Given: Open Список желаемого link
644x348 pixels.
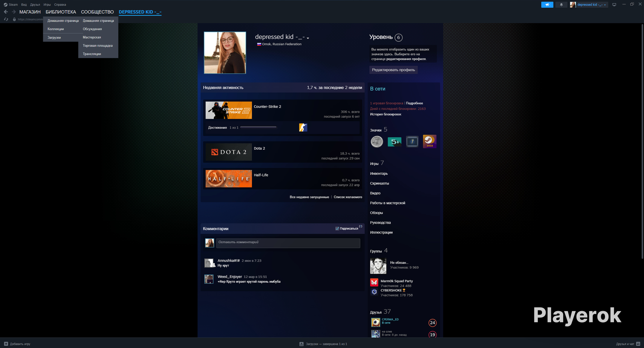Looking at the screenshot, I should pos(348,197).
